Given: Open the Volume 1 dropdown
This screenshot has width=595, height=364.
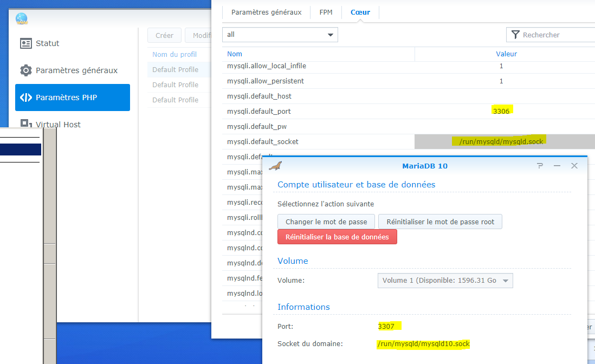Looking at the screenshot, I should [x=445, y=281].
